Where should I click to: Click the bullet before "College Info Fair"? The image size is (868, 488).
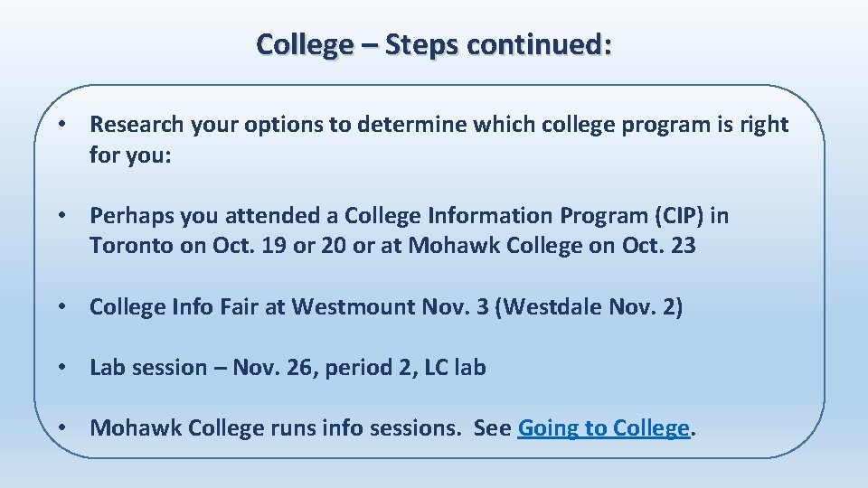[62, 306]
